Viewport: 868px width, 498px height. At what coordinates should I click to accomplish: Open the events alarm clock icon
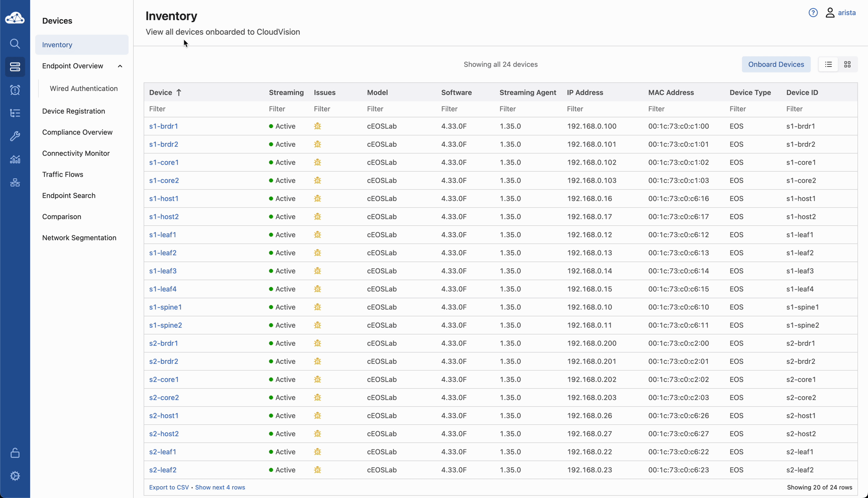tap(15, 90)
